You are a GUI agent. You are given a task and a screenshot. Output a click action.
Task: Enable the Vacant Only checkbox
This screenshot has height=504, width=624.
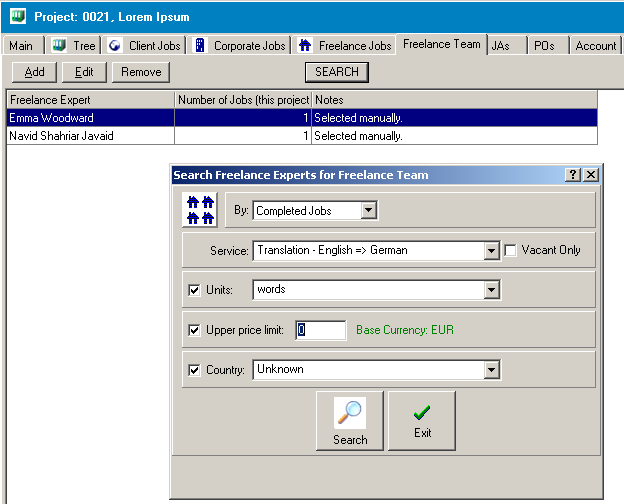coord(511,250)
